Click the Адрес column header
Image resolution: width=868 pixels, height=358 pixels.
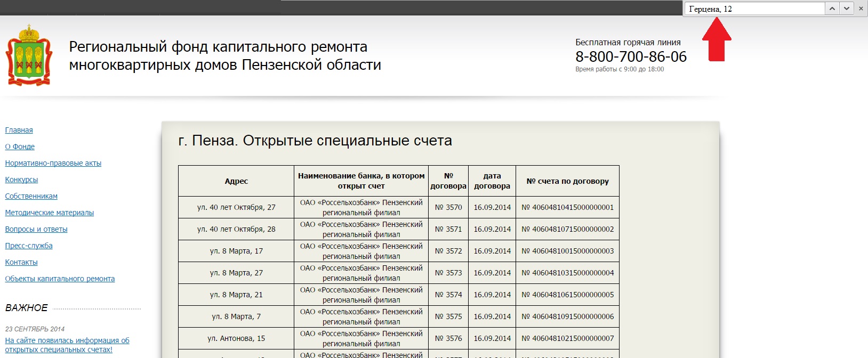236,181
